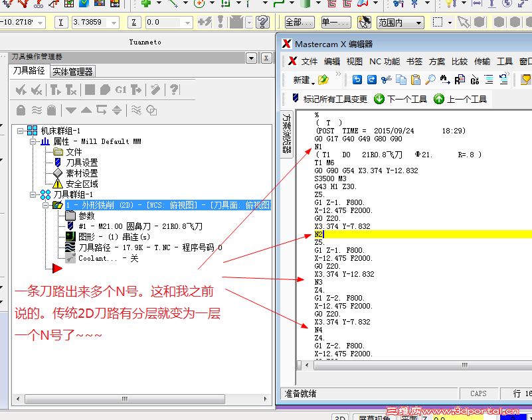Click 标记所有工具变更 button
This screenshot has width=532, height=420.
(x=329, y=99)
